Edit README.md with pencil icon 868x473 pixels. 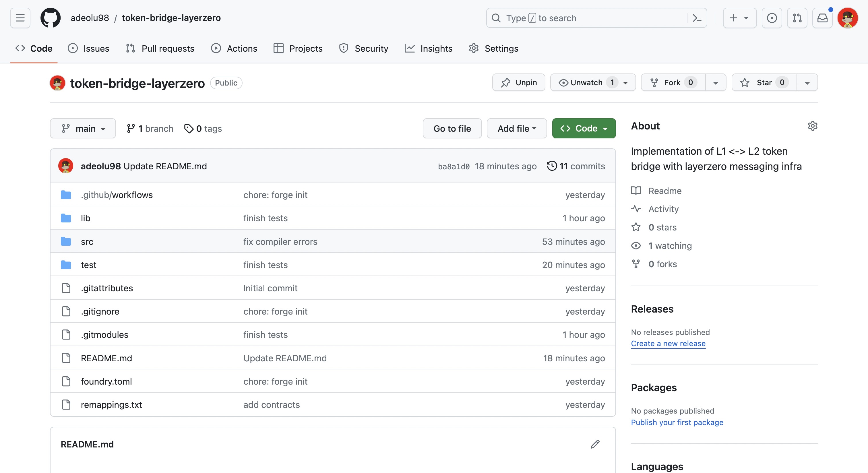[595, 444]
